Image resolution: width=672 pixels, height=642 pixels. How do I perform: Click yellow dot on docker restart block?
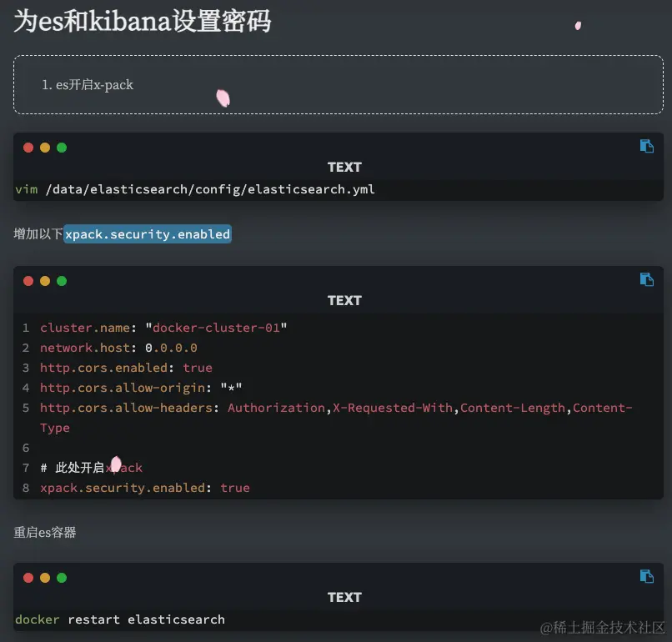click(x=45, y=578)
